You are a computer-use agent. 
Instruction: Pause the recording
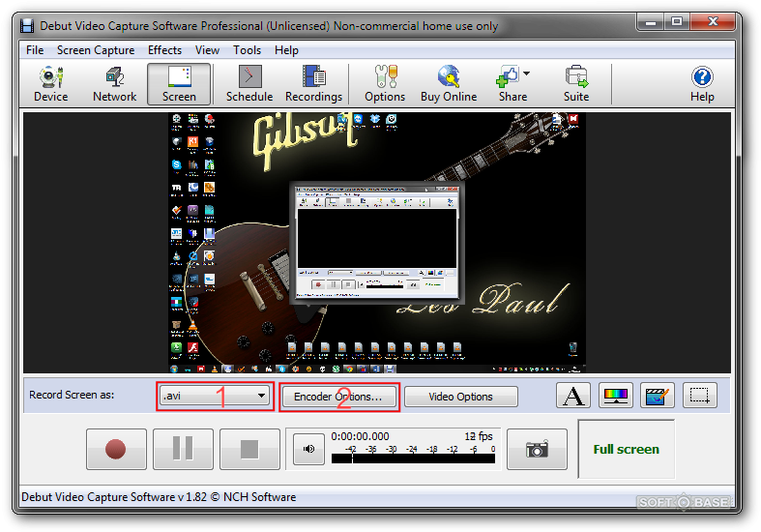[183, 449]
